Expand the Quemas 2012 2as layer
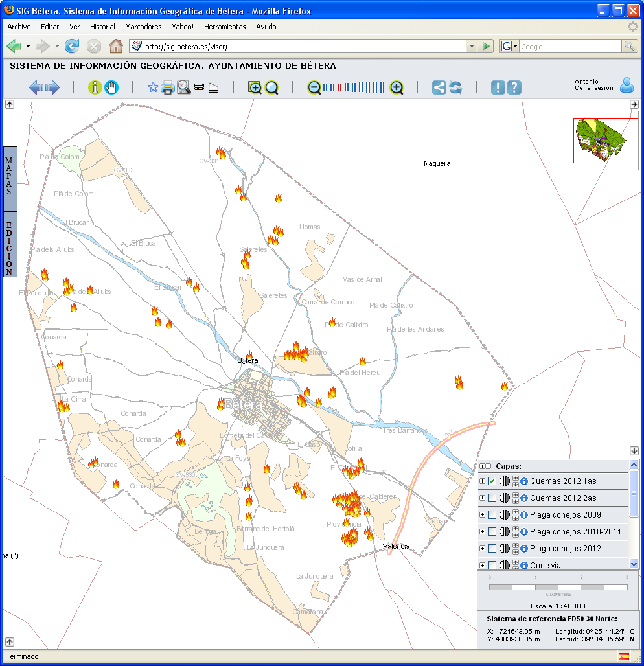The height and width of the screenshot is (666, 644). pyautogui.click(x=482, y=498)
